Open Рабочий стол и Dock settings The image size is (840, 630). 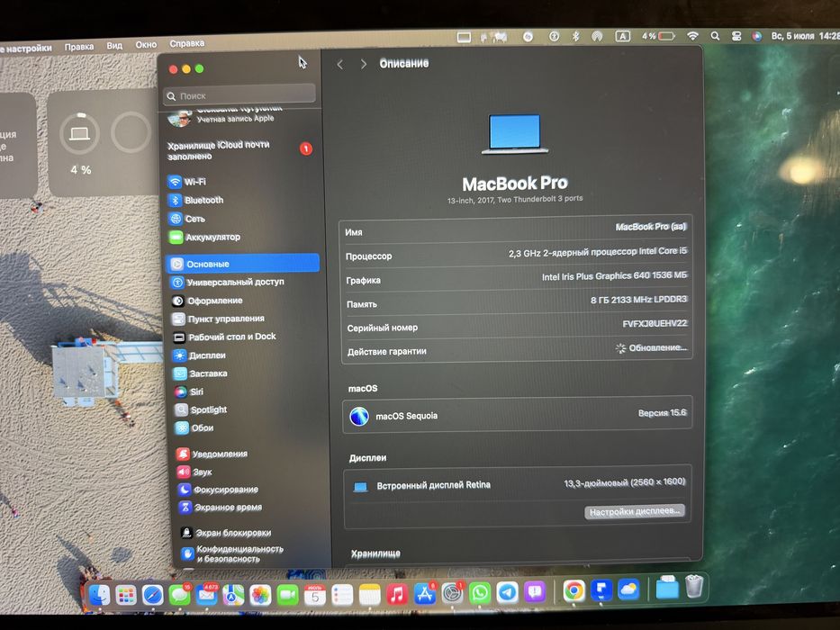coord(224,337)
